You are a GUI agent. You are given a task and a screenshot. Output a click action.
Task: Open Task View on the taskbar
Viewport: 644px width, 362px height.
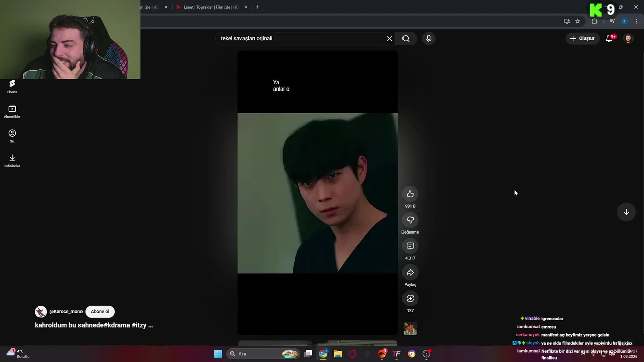point(308,354)
